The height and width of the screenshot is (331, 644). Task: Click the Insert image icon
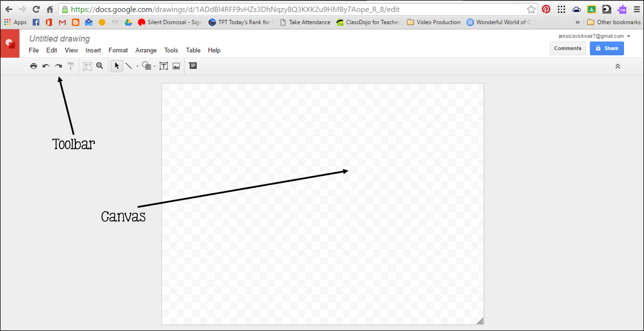[176, 66]
